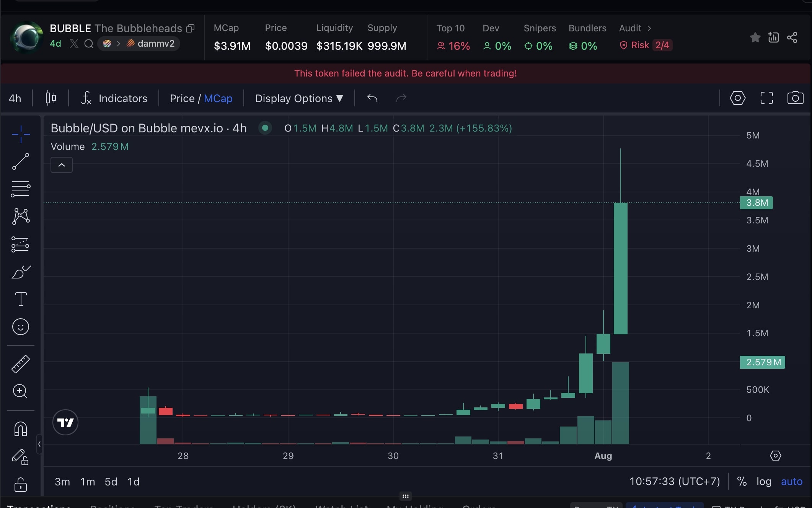The height and width of the screenshot is (508, 812).
Task: Collapse the drawing toolbar side arrow
Action: click(39, 444)
